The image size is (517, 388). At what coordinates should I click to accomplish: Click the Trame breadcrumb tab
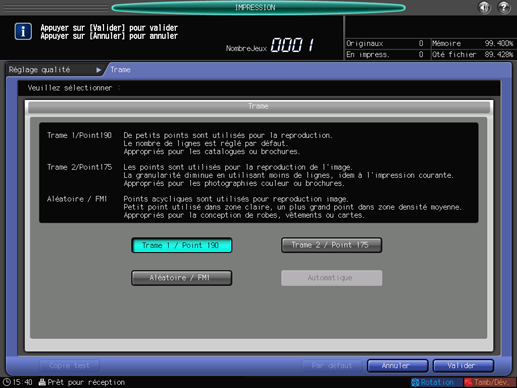coord(120,70)
